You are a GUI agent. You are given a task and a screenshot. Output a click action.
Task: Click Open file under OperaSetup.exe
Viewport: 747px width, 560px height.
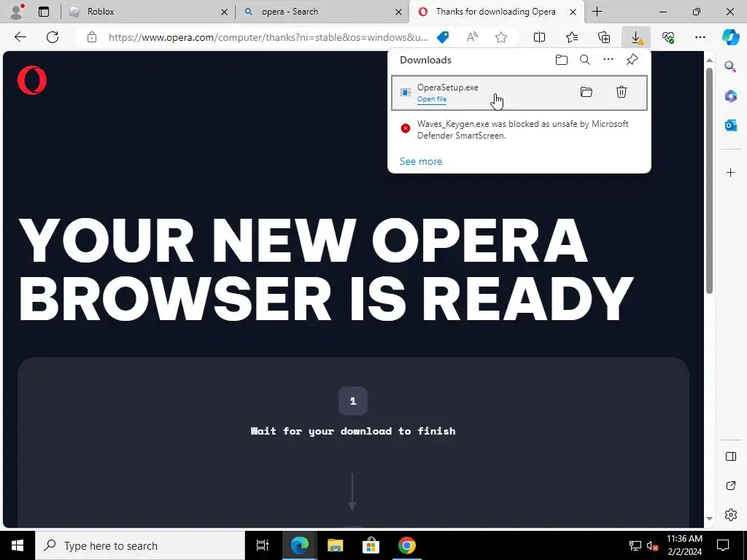[x=432, y=99]
